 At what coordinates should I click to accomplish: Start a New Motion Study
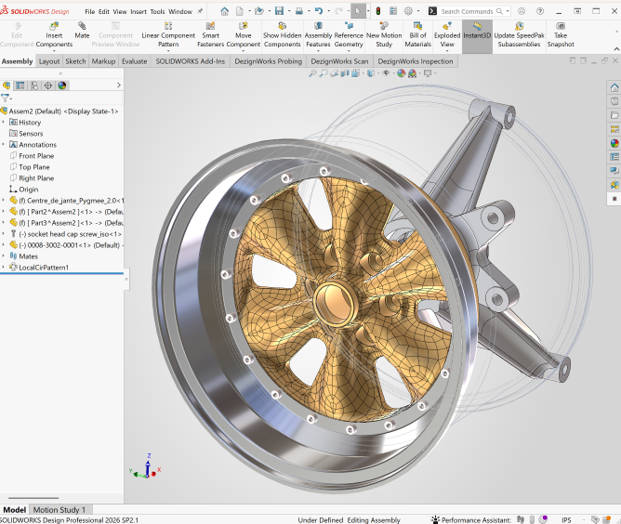(384, 35)
